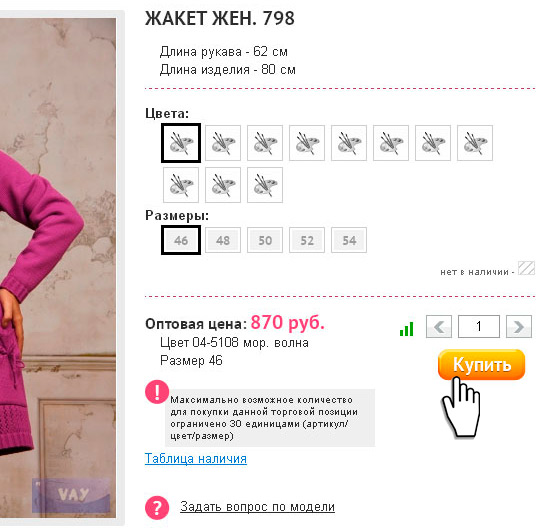The width and height of the screenshot is (555, 528).
Task: Open the Задать вопрос по модели link
Action: point(257,507)
